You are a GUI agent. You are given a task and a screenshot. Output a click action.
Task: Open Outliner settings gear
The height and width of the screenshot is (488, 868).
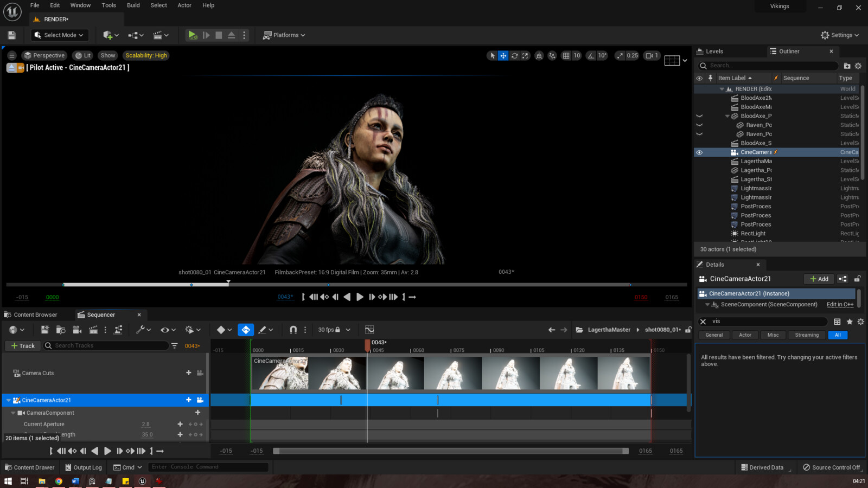858,66
